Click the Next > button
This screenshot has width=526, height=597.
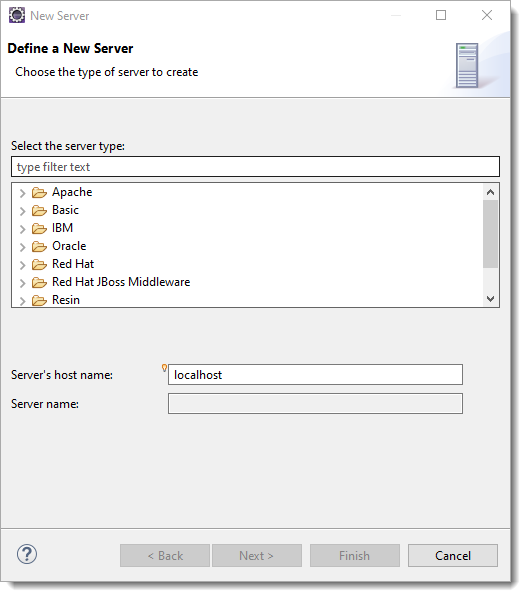click(257, 555)
